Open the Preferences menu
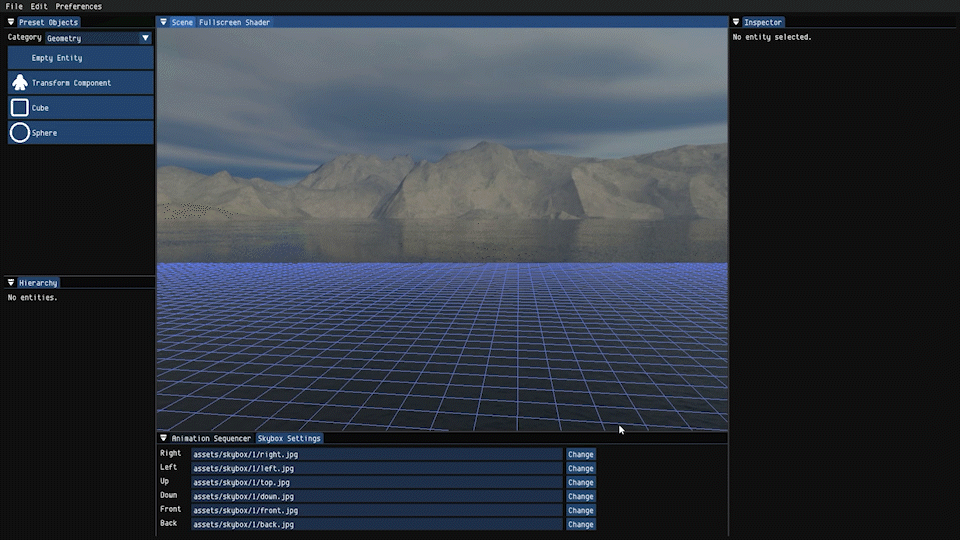The image size is (960, 540). pos(78,6)
